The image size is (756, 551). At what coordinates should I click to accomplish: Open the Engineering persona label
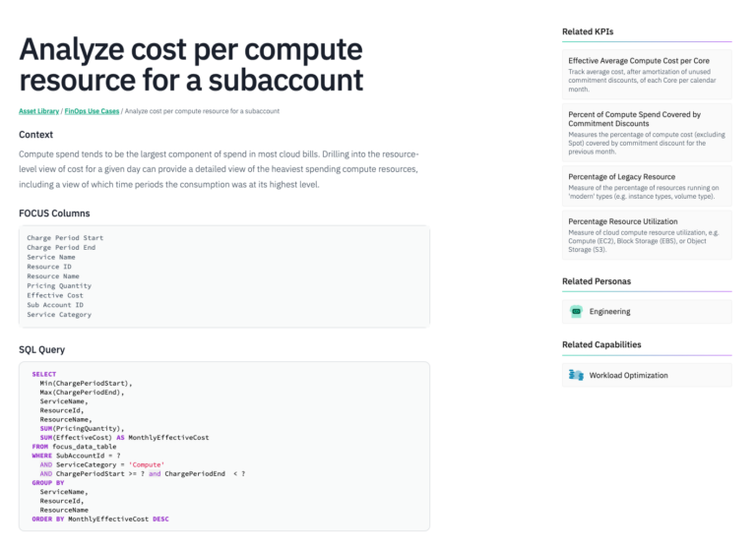[609, 312]
